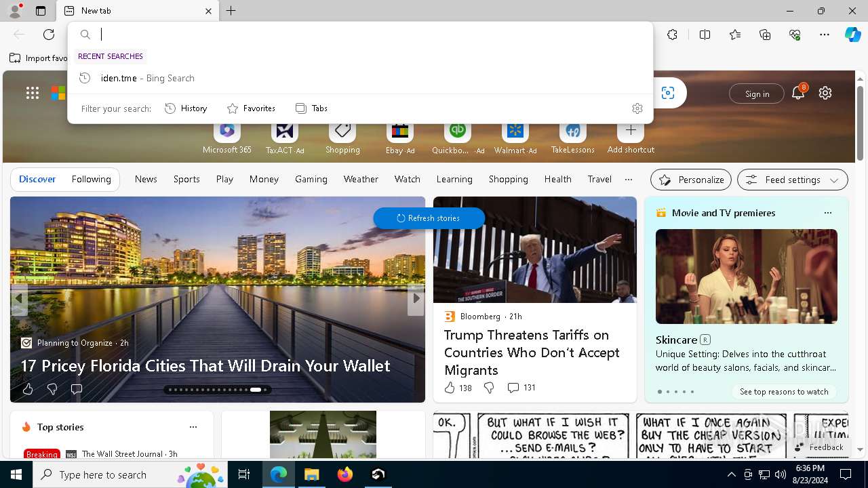The image size is (868, 488).
Task: Filter search by Tabs
Action: pyautogui.click(x=311, y=108)
